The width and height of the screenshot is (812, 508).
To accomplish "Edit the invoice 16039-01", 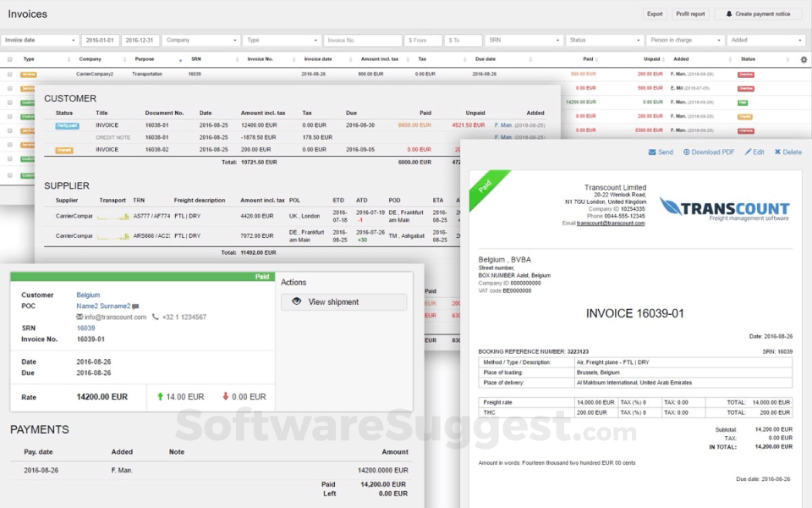I will pyautogui.click(x=754, y=152).
